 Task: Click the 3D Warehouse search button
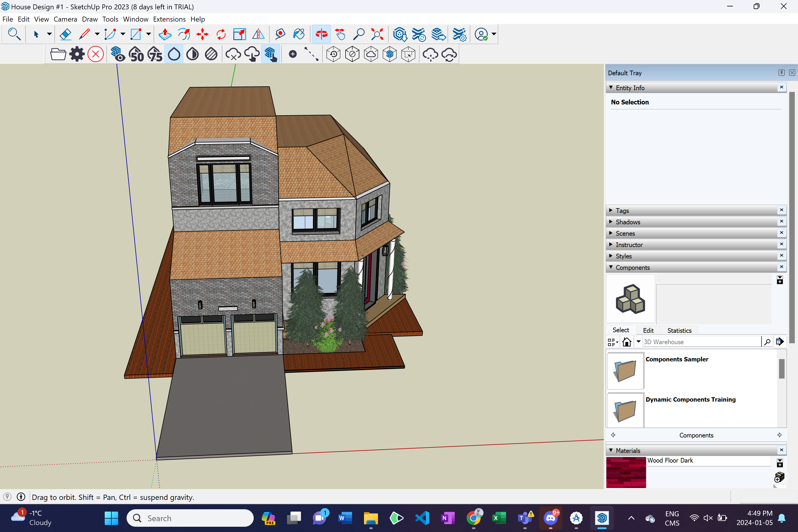coord(767,342)
